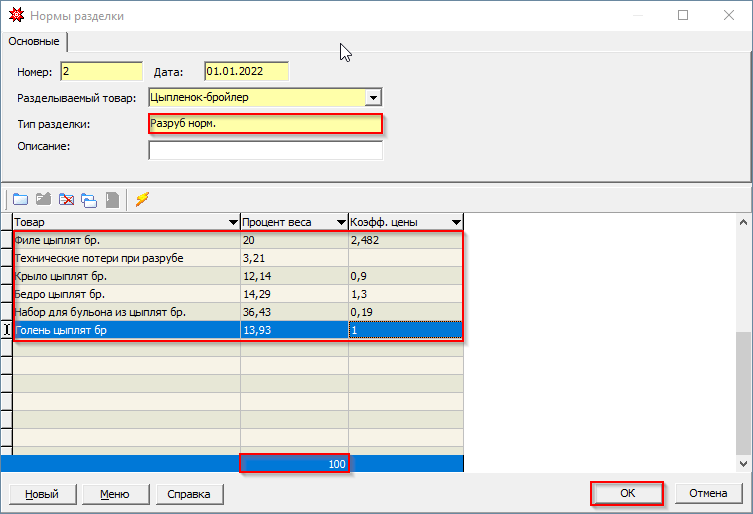Open the Процент веса column dropdown arrow
Image resolution: width=753 pixels, height=514 pixels.
point(339,222)
